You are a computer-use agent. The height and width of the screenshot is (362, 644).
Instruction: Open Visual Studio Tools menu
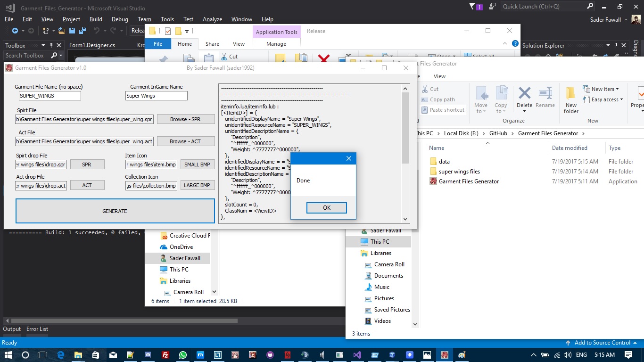[x=167, y=19]
